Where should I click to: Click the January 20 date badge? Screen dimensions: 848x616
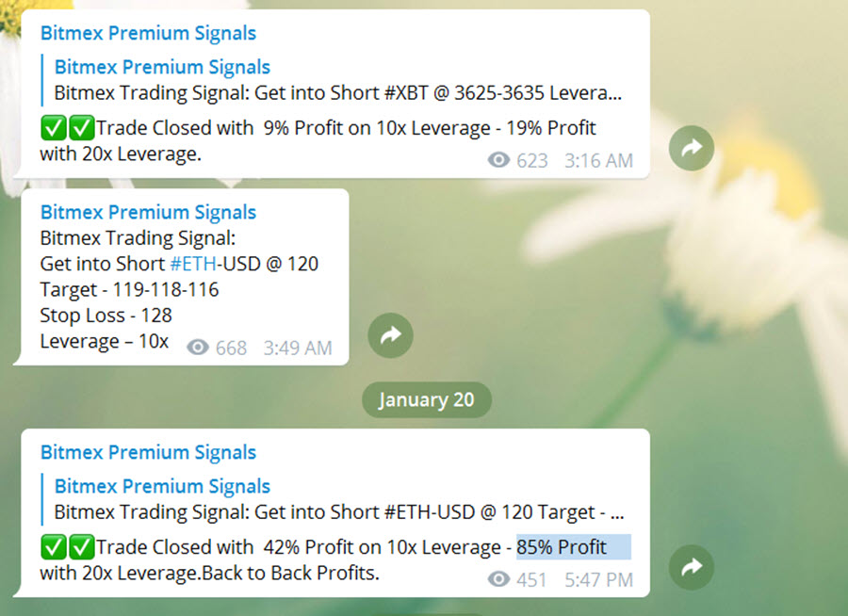pyautogui.click(x=426, y=399)
